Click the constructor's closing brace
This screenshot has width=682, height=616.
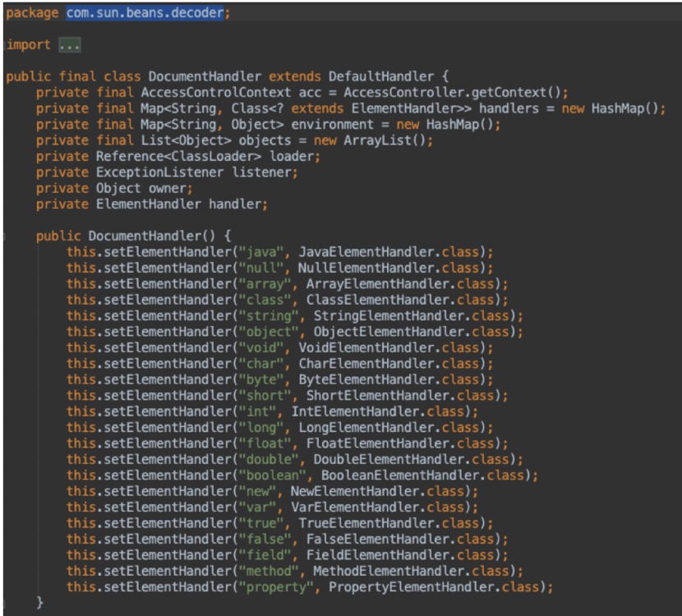(39, 603)
